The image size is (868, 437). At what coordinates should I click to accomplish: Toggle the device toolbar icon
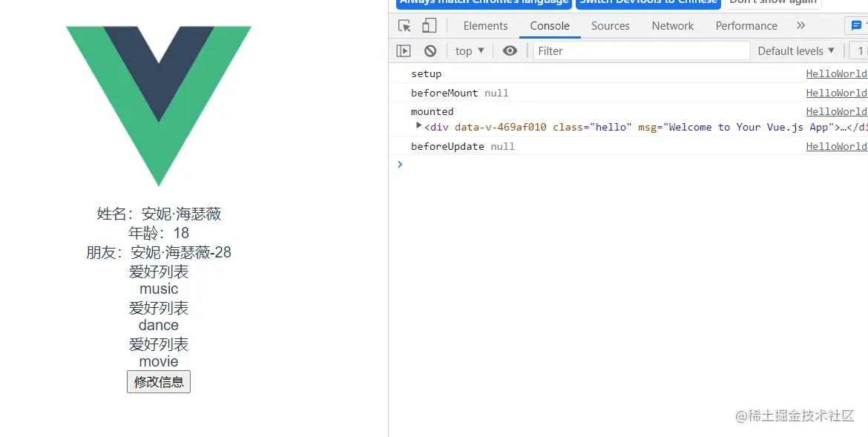(x=429, y=25)
